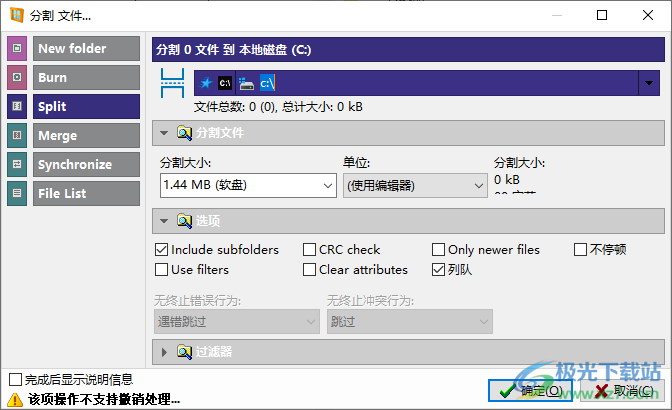Screen dimensions: 672x410
Task: Open the destination path dropdown arrow
Action: pyautogui.click(x=649, y=83)
